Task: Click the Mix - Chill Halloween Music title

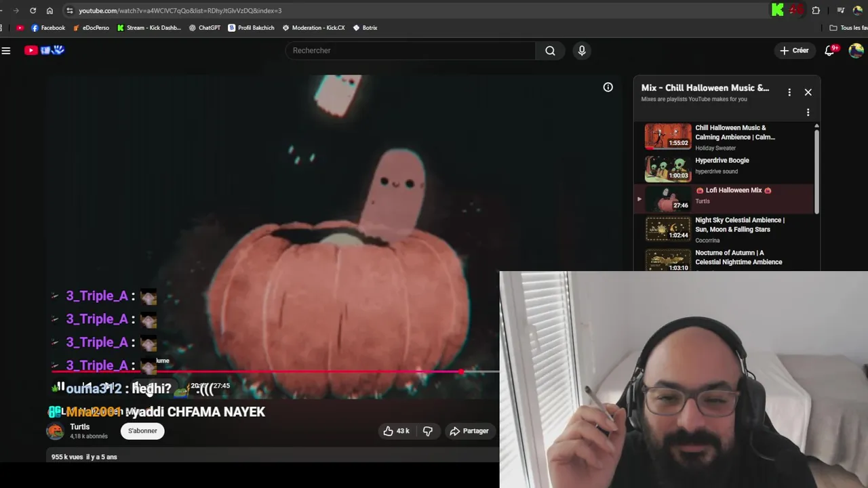Action: click(705, 88)
